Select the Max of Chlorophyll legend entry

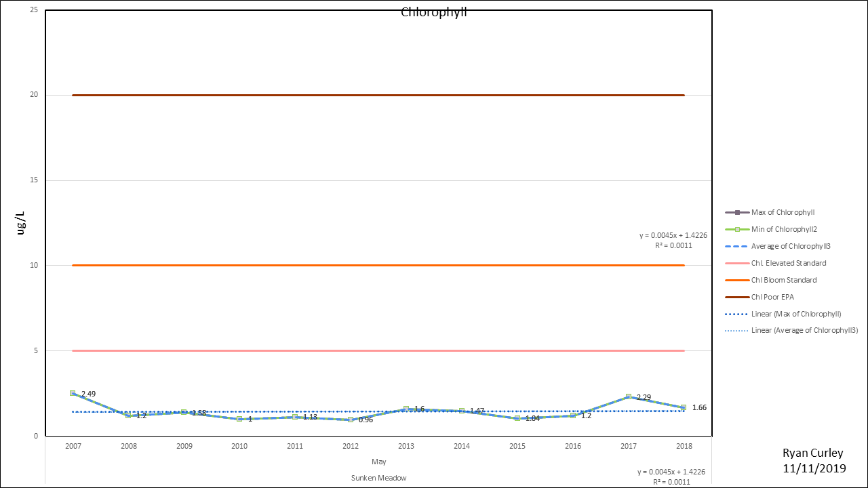pyautogui.click(x=783, y=212)
